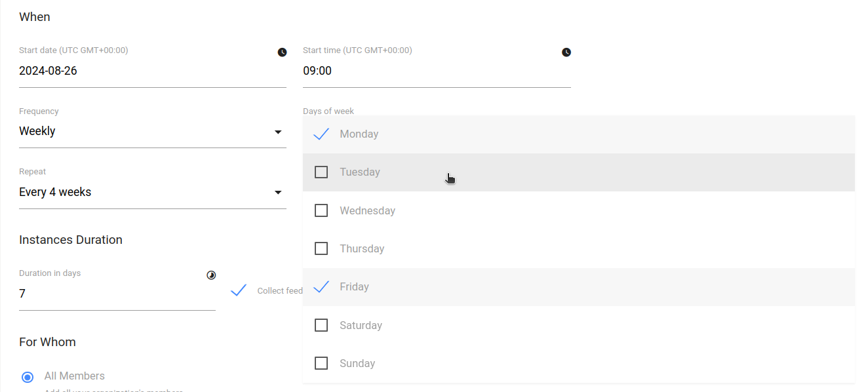The height and width of the screenshot is (392, 868).
Task: Uncheck the Friday checkmark
Action: 321,286
